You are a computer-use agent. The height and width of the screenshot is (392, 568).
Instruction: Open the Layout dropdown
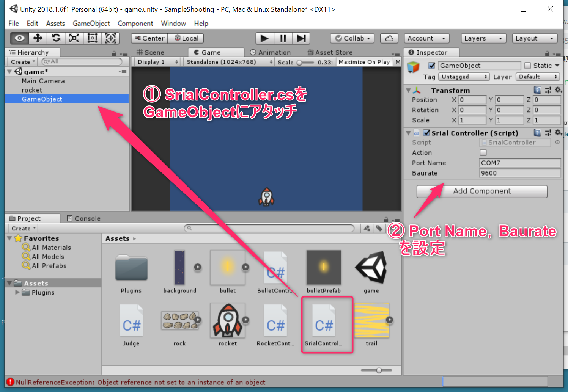pyautogui.click(x=535, y=38)
